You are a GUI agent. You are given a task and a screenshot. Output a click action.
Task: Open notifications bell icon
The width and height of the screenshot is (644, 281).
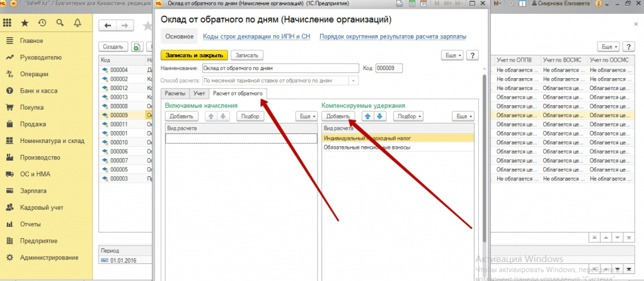pyautogui.click(x=78, y=23)
